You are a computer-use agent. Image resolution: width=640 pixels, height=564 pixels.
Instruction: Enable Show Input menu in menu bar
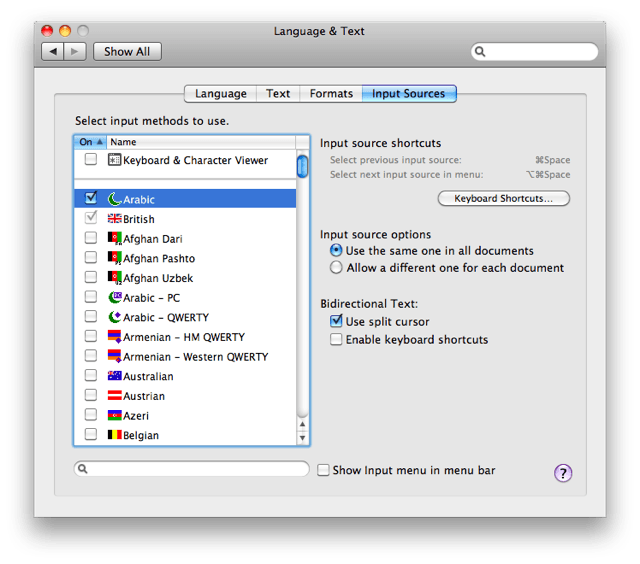324,470
